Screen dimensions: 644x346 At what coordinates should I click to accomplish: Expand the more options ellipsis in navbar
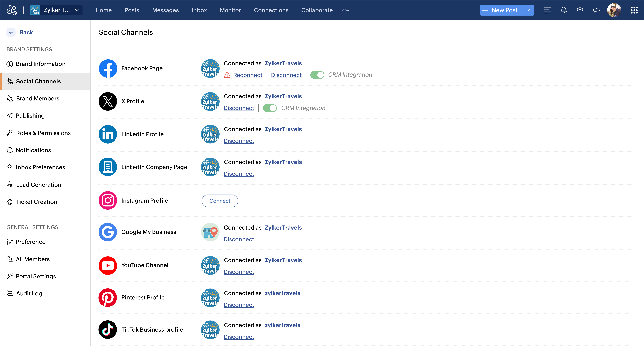(x=346, y=10)
